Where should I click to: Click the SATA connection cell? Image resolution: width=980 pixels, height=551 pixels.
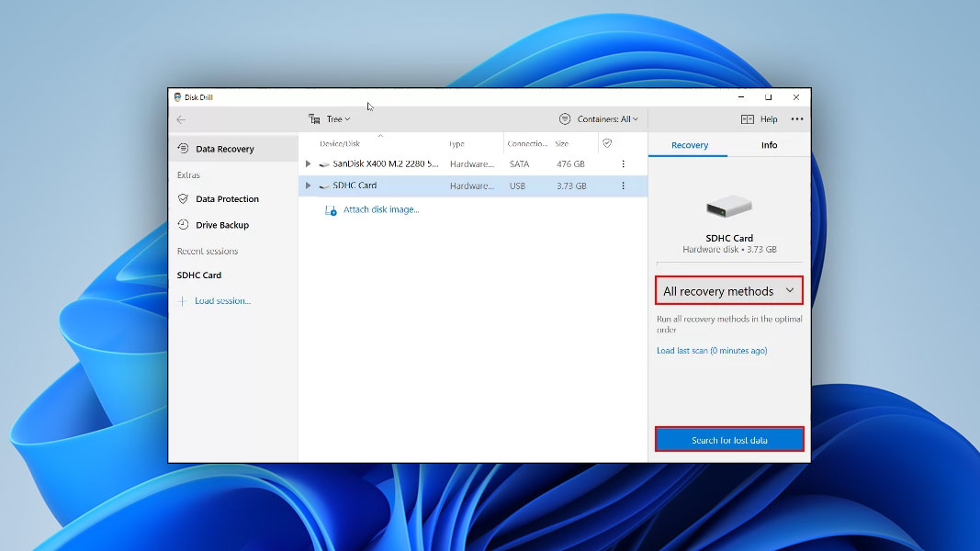click(519, 163)
